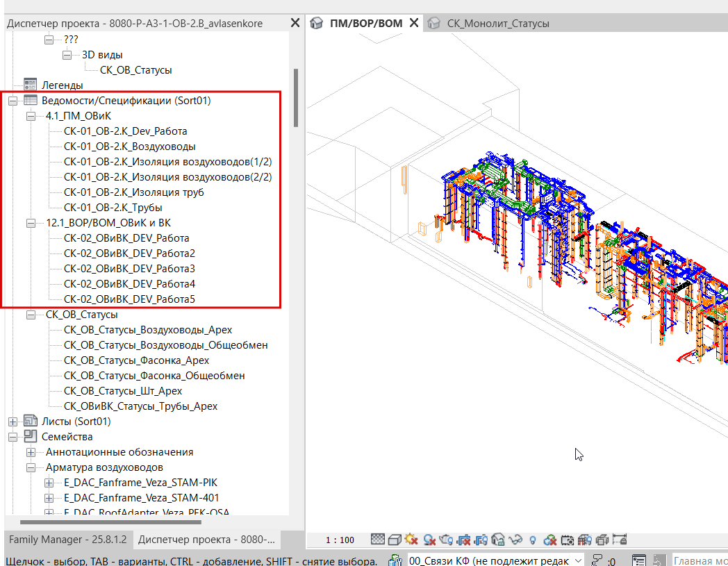Click the 1 : 100 view scale button

(x=340, y=540)
